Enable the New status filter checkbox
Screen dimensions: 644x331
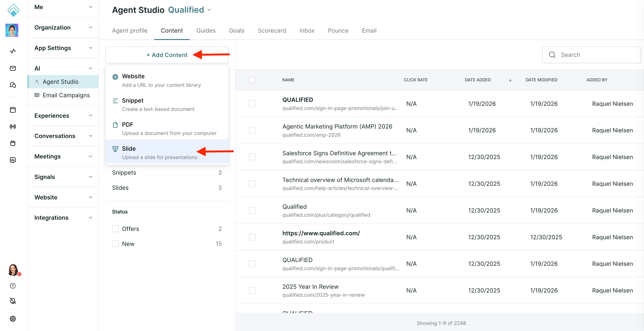point(115,244)
